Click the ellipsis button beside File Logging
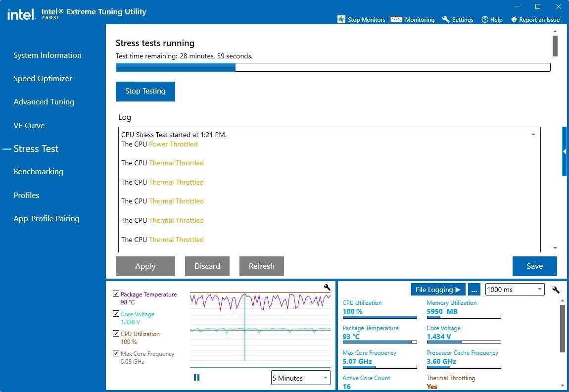This screenshot has height=392, width=569. coord(474,290)
